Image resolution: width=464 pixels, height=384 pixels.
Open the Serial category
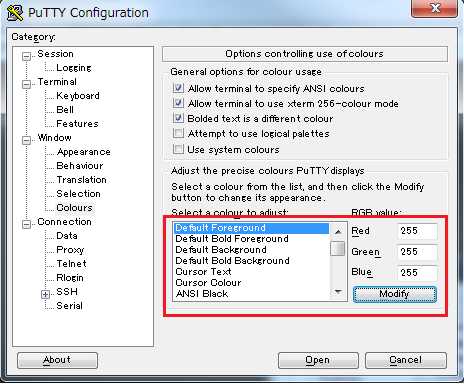[69, 306]
